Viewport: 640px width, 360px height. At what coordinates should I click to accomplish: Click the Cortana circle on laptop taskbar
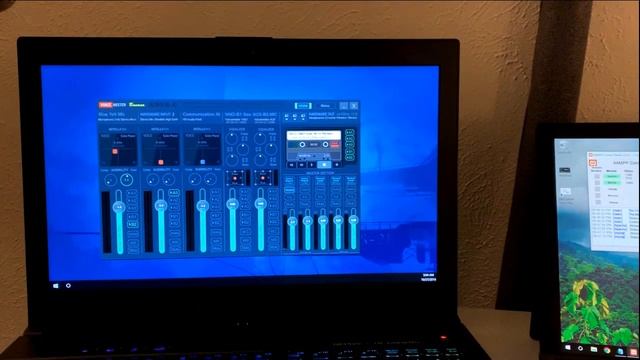68,286
